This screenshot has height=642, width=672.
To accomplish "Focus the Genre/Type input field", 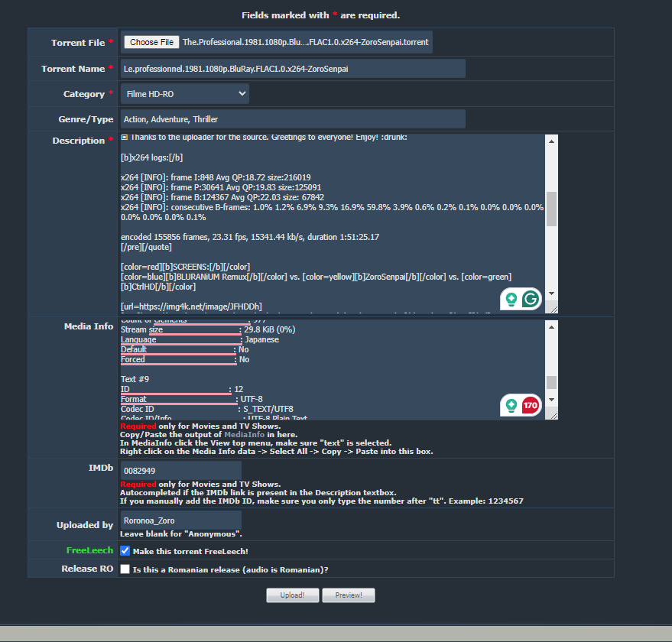I will pyautogui.click(x=293, y=119).
